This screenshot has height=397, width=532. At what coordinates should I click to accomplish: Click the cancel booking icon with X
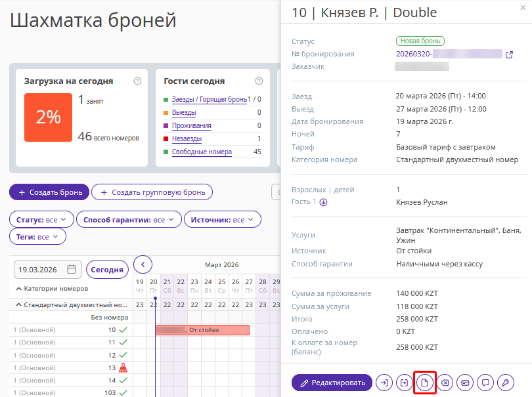point(445,383)
